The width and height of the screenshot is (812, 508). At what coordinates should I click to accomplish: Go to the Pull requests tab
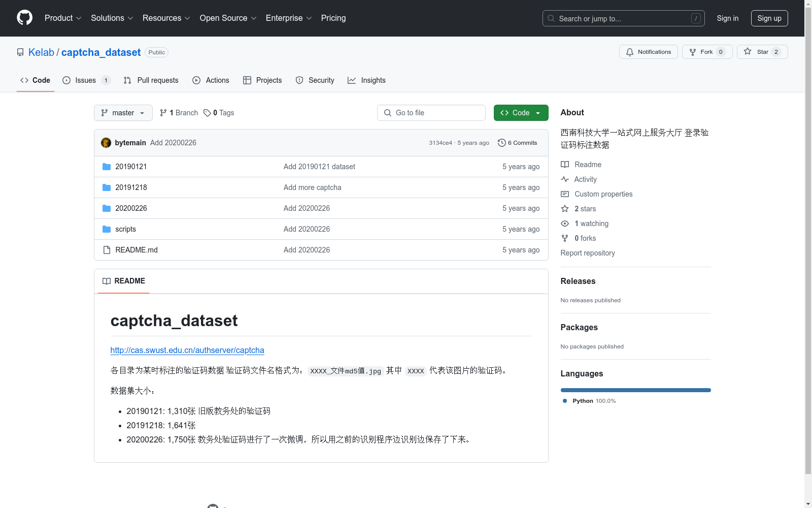pos(151,80)
